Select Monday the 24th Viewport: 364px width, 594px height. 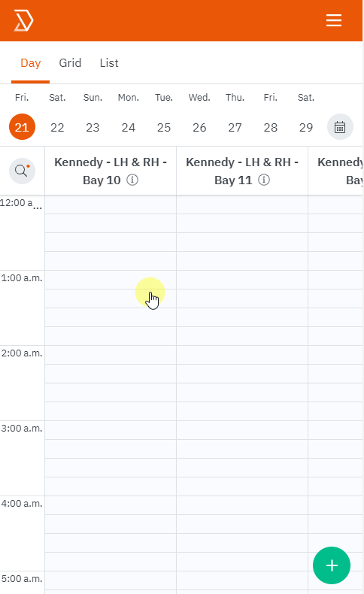pos(129,127)
